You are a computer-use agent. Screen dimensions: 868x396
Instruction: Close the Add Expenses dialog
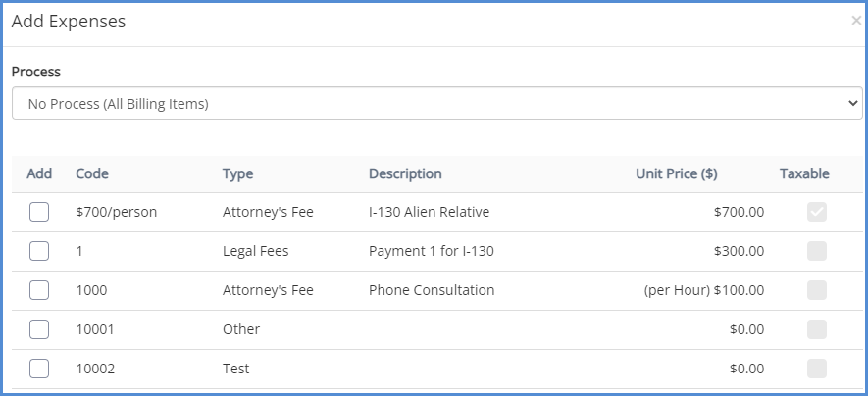[x=855, y=20]
